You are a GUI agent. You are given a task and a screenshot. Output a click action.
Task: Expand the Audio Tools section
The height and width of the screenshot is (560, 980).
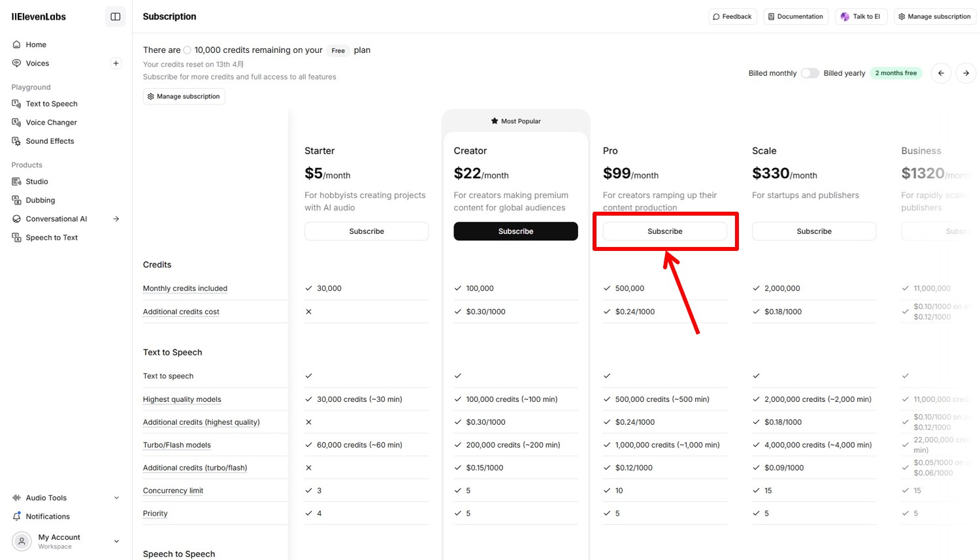pyautogui.click(x=65, y=498)
